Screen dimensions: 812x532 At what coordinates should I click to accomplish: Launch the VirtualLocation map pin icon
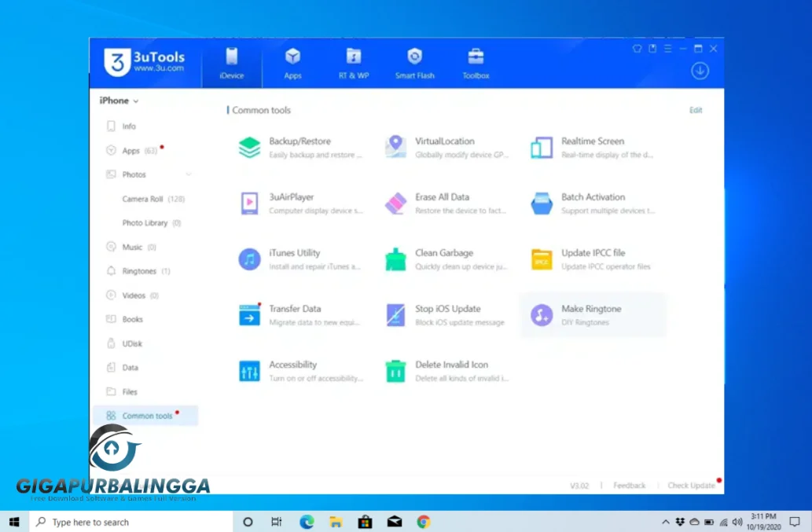395,147
